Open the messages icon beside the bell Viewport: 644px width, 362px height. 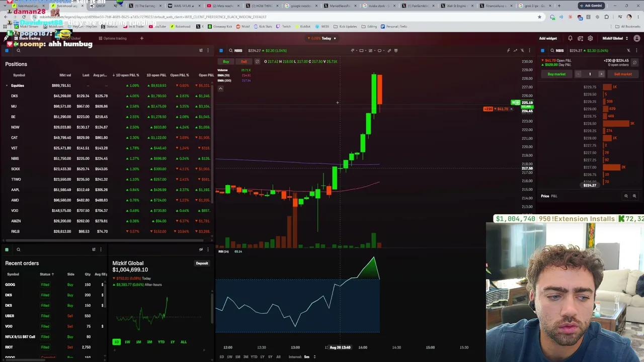[580, 38]
